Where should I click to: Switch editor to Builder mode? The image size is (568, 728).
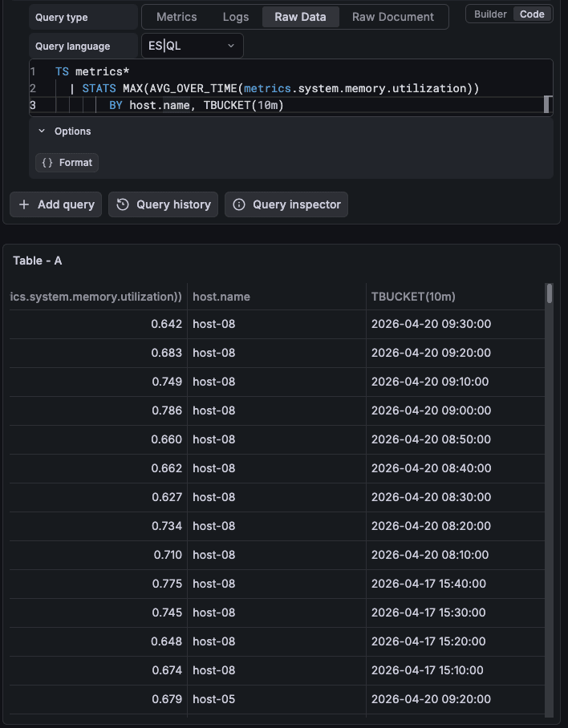pos(490,14)
